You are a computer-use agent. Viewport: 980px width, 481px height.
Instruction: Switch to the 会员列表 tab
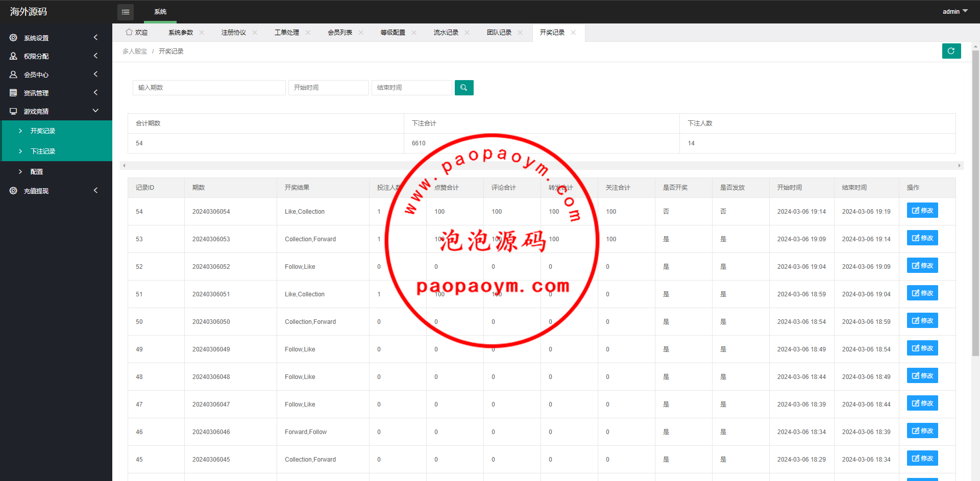[x=340, y=33]
